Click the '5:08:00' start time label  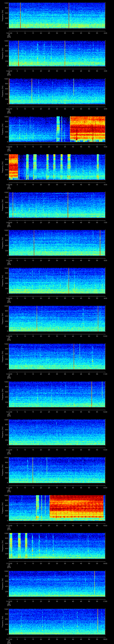pos(9,298)
